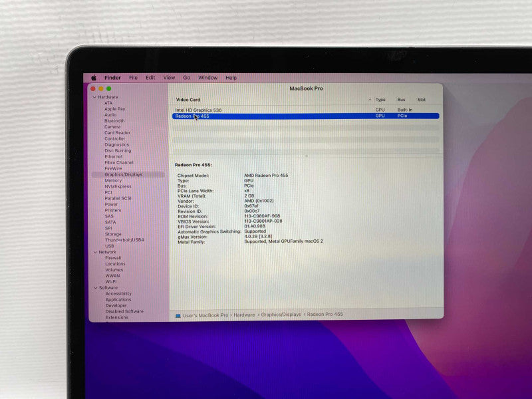532x399 pixels.
Task: Select Extensions under Software
Action: (x=117, y=317)
